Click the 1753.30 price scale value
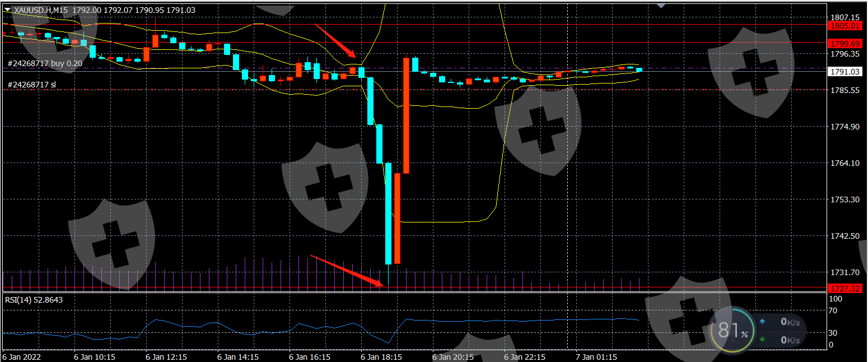 point(845,199)
